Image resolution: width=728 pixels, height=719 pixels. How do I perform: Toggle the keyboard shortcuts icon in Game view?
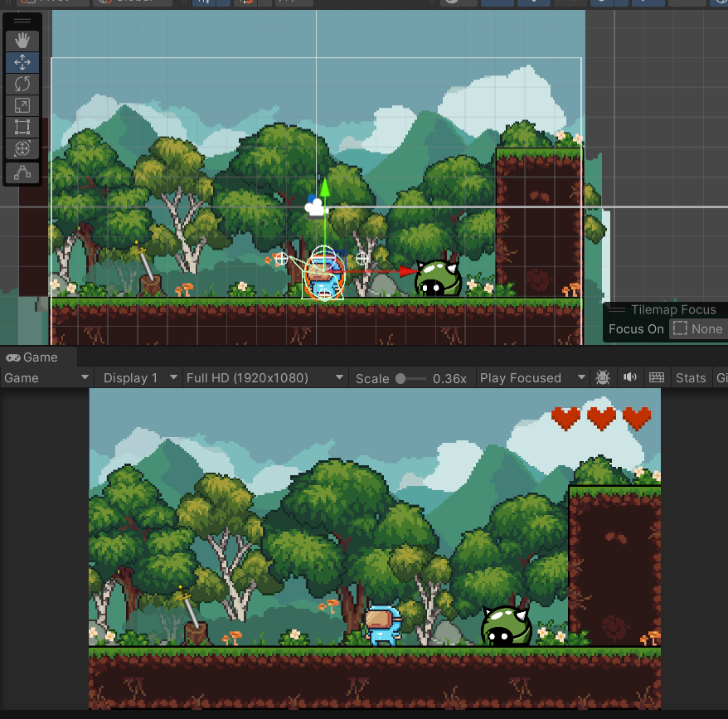[x=657, y=377]
